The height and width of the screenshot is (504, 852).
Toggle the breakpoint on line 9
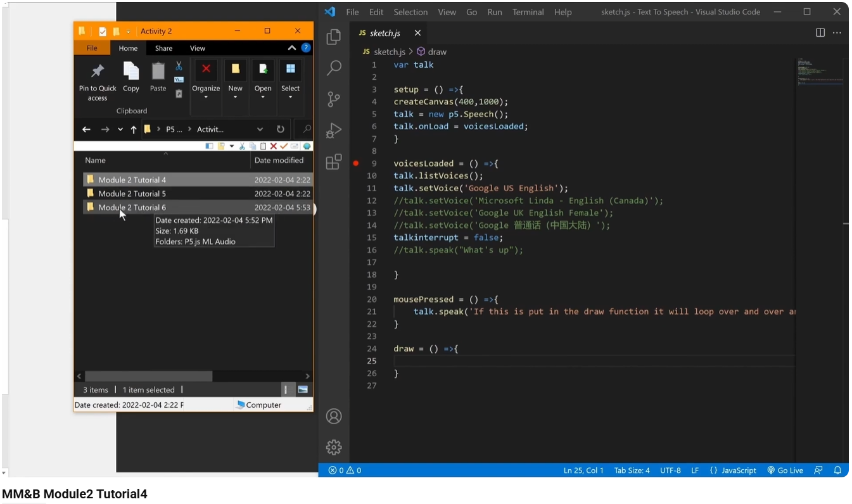click(356, 163)
